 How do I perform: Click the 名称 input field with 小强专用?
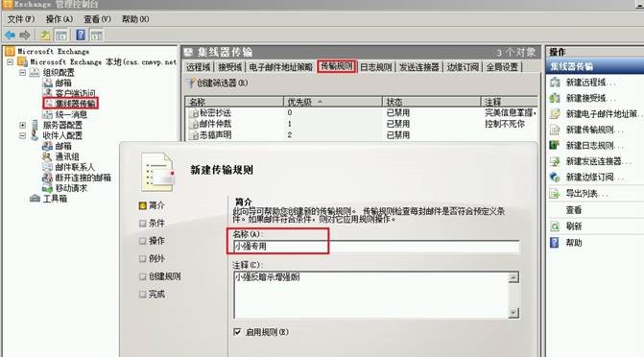click(x=376, y=246)
